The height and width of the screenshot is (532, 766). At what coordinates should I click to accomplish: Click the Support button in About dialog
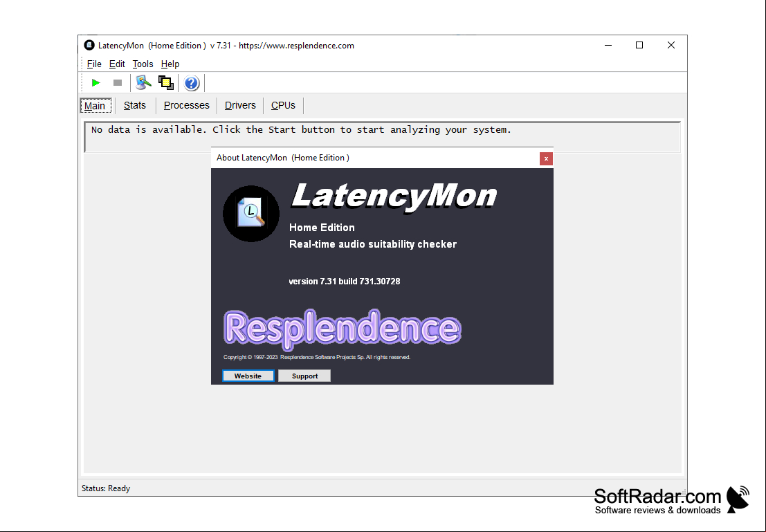coord(304,376)
